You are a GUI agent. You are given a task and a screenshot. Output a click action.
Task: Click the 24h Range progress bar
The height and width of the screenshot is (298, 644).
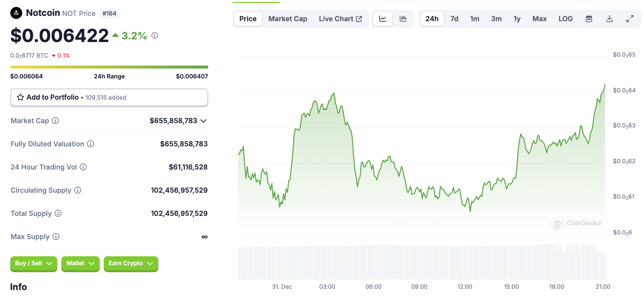[109, 67]
